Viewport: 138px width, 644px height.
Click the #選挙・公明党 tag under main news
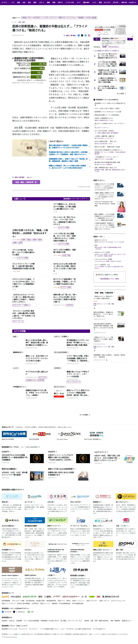(x=17, y=243)
